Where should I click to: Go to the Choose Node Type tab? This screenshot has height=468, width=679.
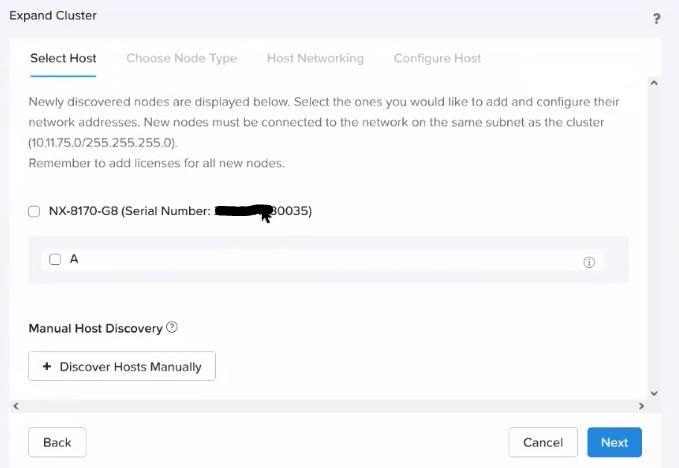(x=181, y=58)
